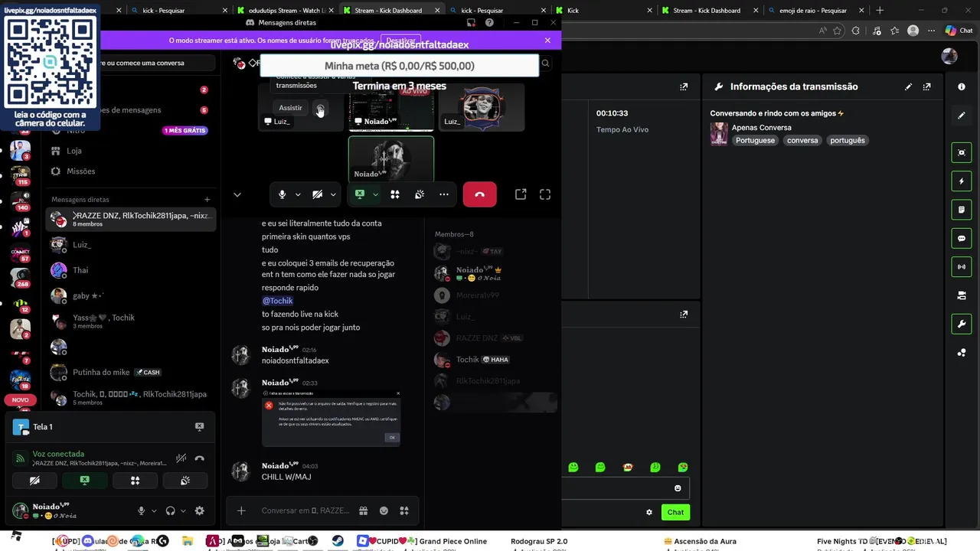Switch to emoji de raio browser tab
Screen dimensions: 980x551
coord(815,11)
